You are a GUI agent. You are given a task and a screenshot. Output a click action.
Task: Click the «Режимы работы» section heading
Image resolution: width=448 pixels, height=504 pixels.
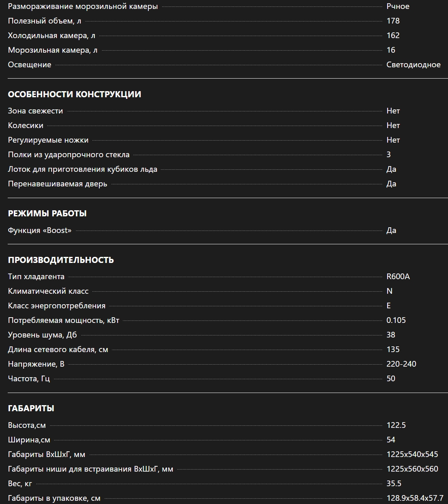tap(47, 214)
